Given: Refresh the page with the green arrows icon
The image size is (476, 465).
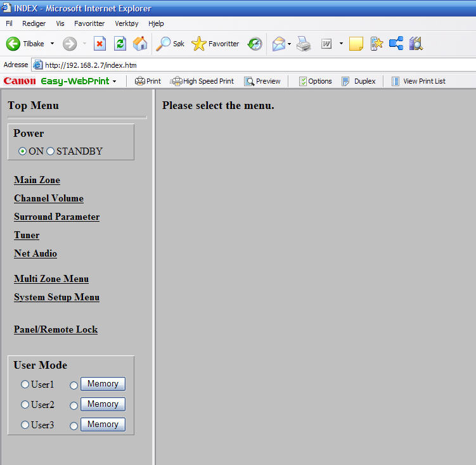Looking at the screenshot, I should tap(120, 44).
